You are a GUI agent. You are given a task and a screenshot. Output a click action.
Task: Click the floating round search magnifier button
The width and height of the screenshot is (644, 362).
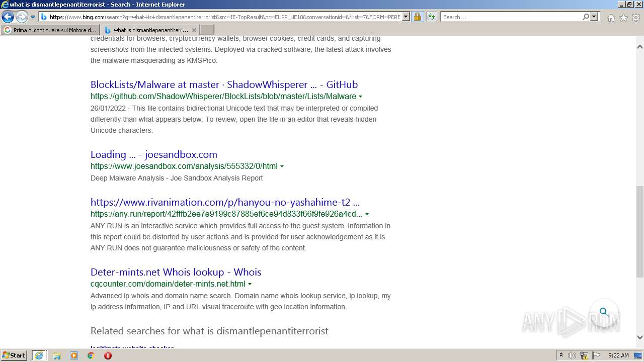pyautogui.click(x=604, y=312)
